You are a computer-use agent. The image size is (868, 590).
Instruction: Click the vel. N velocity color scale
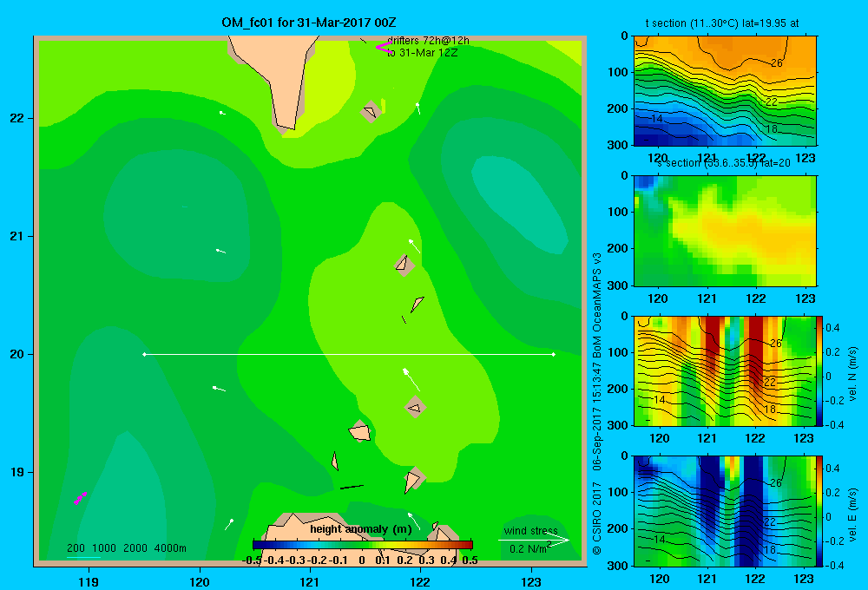click(819, 370)
